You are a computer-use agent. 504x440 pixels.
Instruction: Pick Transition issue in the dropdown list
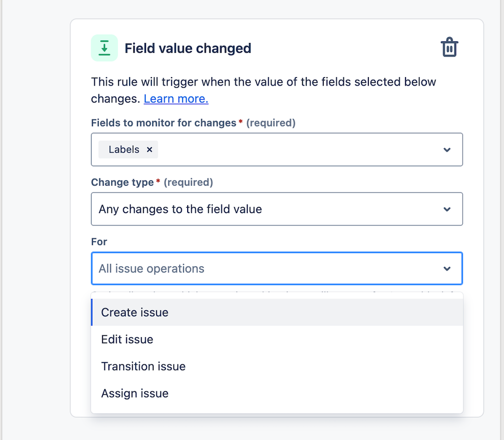pyautogui.click(x=143, y=366)
